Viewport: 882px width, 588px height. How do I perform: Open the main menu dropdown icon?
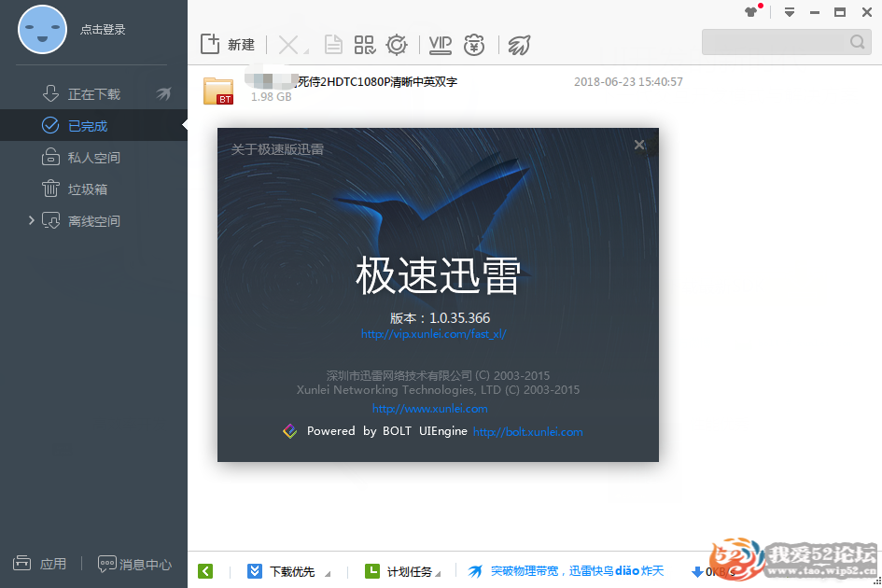790,12
